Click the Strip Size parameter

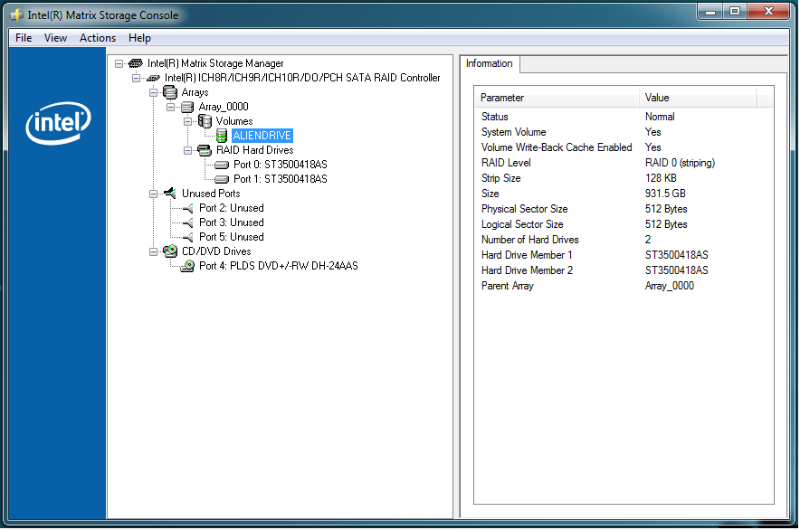(501, 178)
